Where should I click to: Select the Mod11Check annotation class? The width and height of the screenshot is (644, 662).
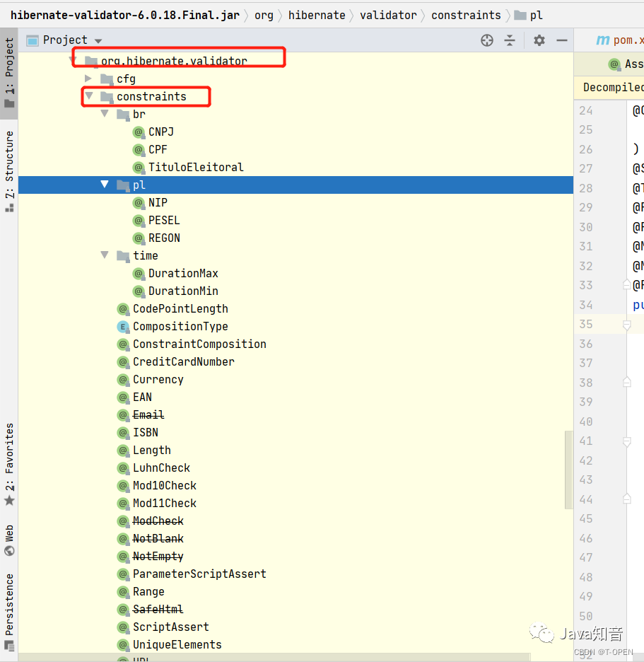click(165, 504)
